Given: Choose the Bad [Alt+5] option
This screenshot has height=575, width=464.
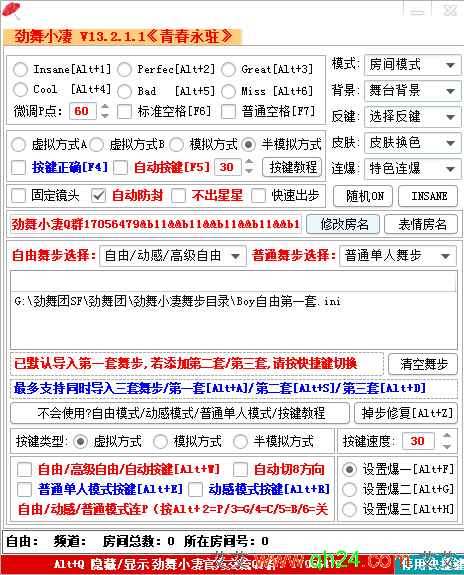Looking at the screenshot, I should (125, 91).
